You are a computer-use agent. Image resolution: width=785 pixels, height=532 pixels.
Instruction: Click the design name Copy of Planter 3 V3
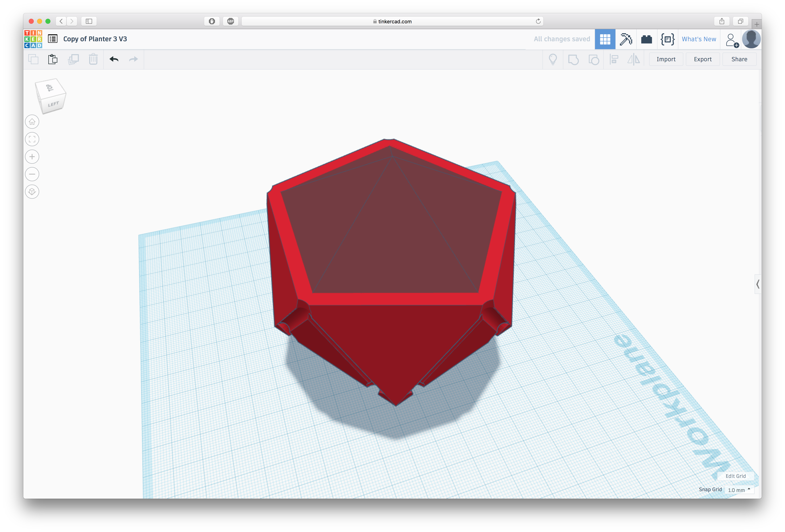(x=95, y=39)
